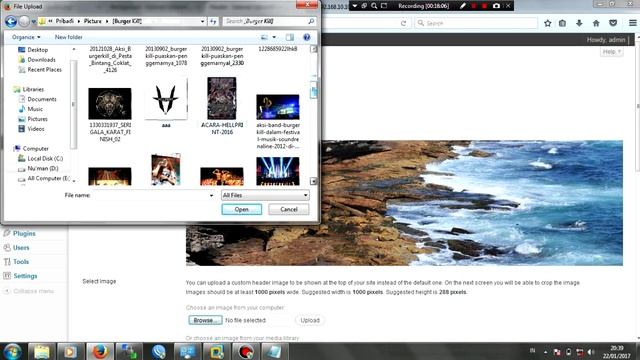Select the 1330331937_SERIGALA_KARAT image
Image resolution: width=640 pixels, height=360 pixels.
pos(110,115)
